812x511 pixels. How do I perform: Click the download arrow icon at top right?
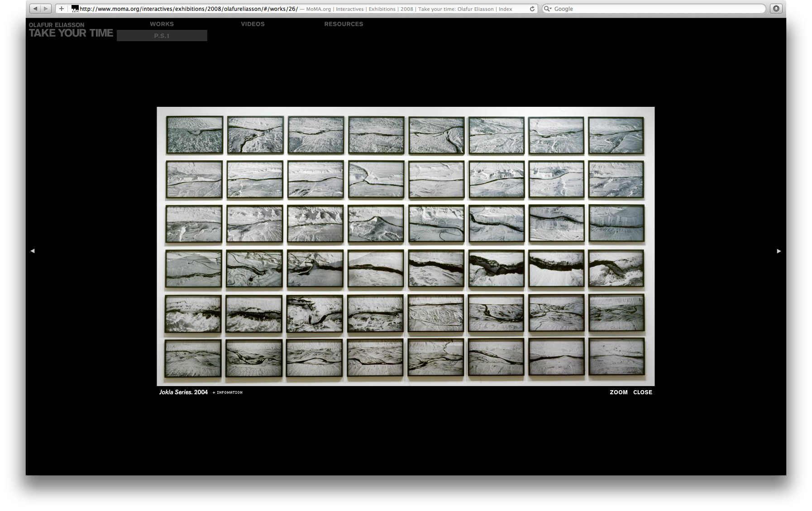(x=777, y=8)
